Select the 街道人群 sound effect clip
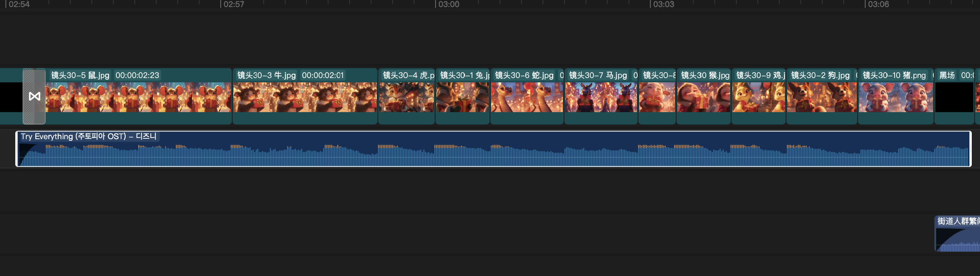The height and width of the screenshot is (276, 980). [958, 234]
